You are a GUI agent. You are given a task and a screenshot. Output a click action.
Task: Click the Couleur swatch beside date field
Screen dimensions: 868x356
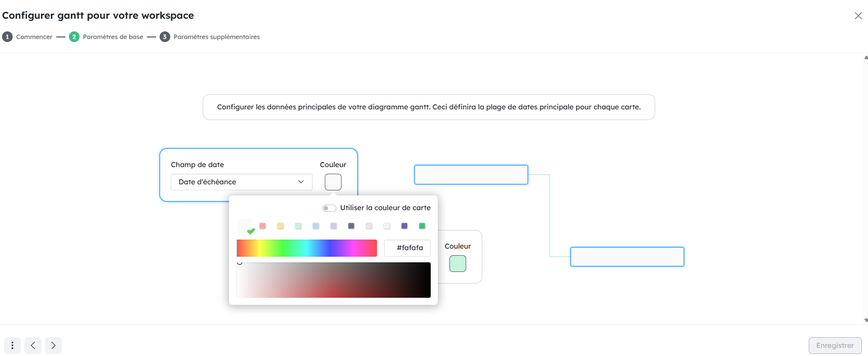pyautogui.click(x=333, y=182)
